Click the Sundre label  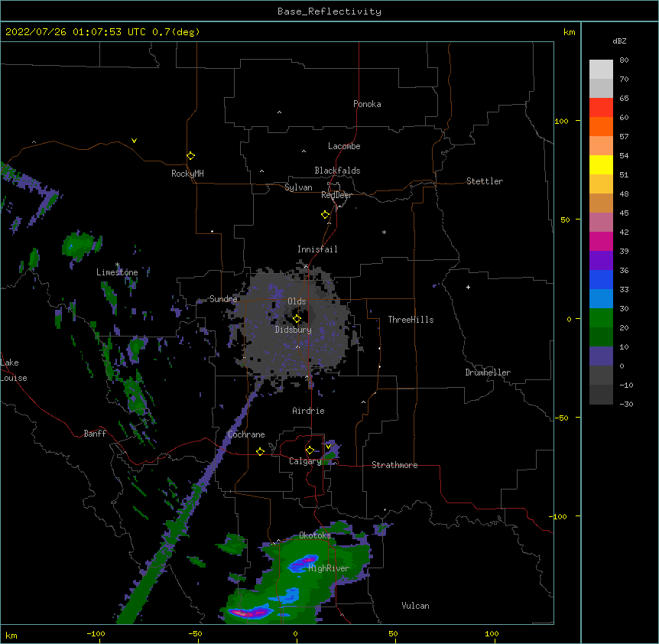[x=223, y=299]
